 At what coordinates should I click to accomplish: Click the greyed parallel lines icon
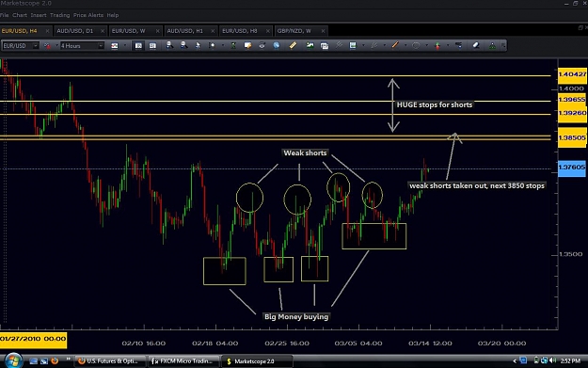point(339,45)
